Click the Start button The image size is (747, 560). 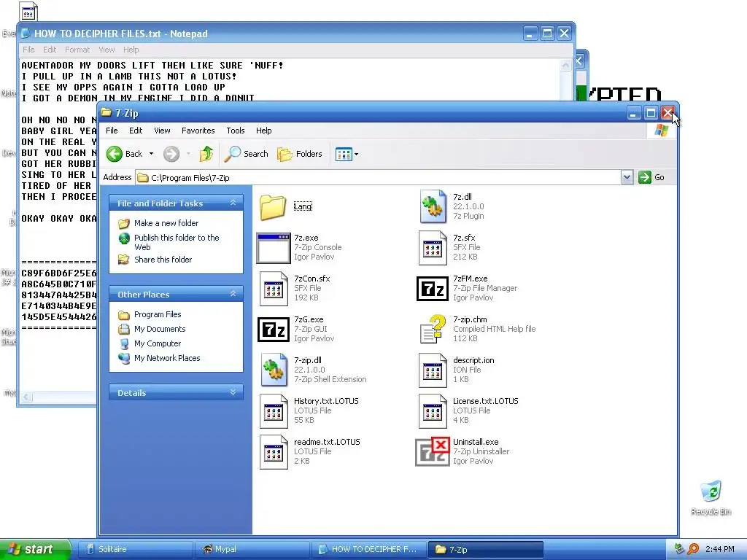[35, 549]
